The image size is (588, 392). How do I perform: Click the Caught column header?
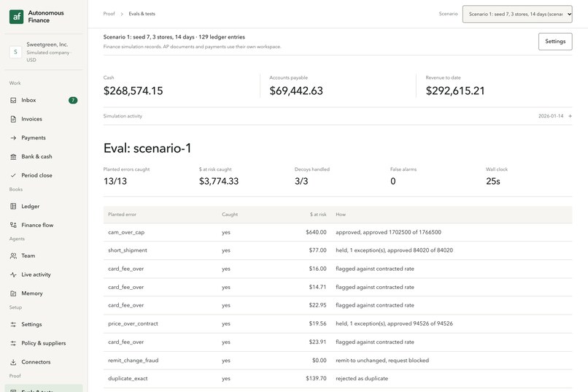pyautogui.click(x=230, y=215)
